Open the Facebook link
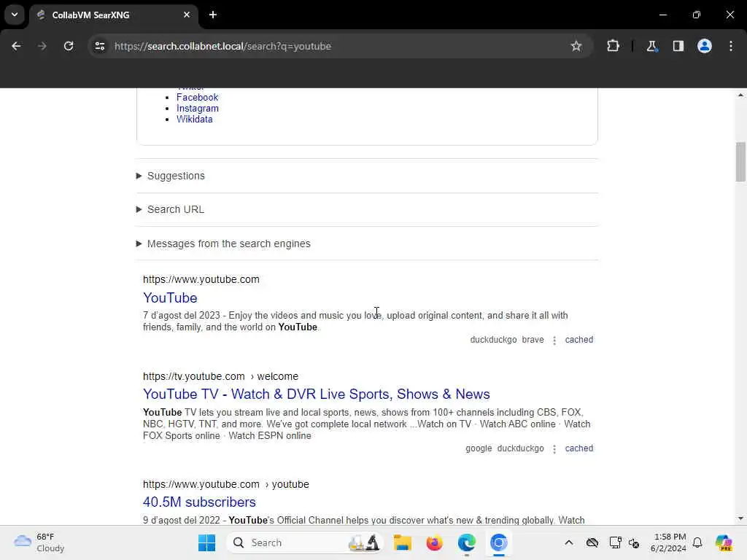The width and height of the screenshot is (747, 560). point(197,97)
